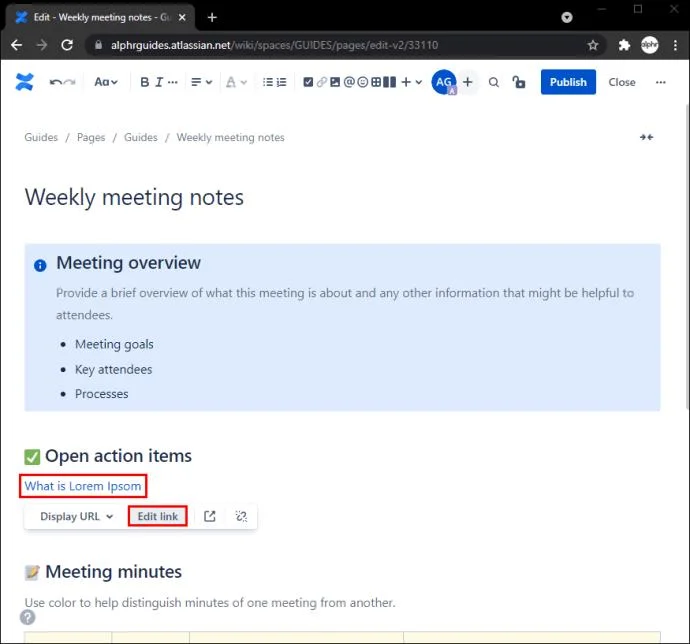Viewport: 690px width, 644px height.
Task: Toggle italic formatting
Action: [160, 82]
